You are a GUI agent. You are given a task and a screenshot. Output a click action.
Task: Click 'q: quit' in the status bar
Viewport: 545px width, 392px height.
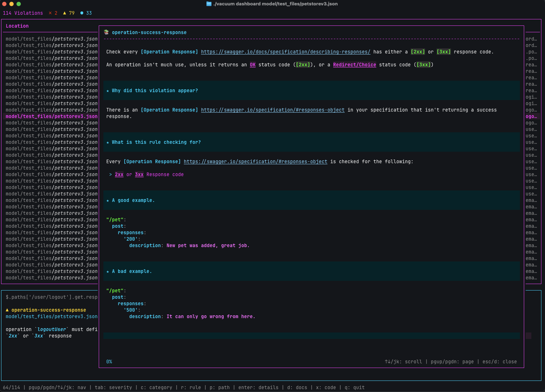(x=355, y=387)
